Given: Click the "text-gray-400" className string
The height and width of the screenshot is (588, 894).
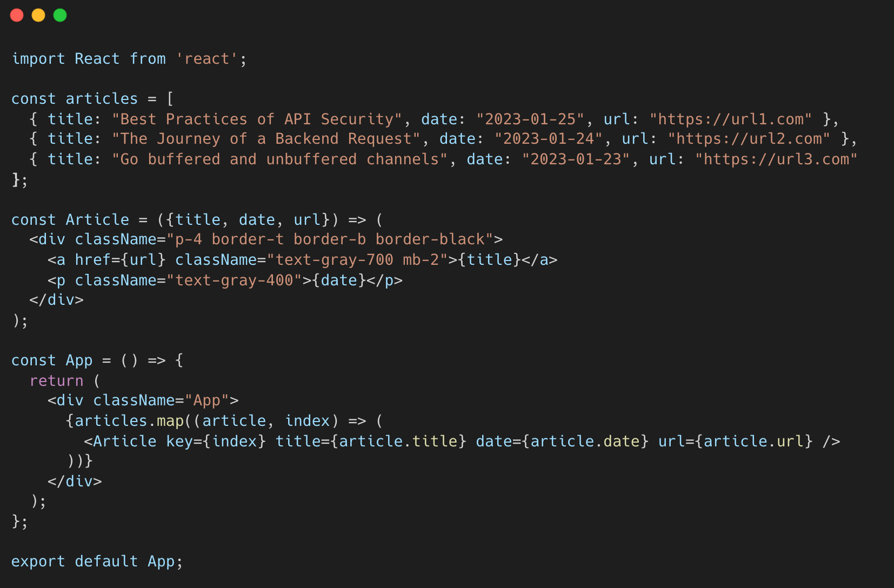Looking at the screenshot, I should pyautogui.click(x=235, y=280).
